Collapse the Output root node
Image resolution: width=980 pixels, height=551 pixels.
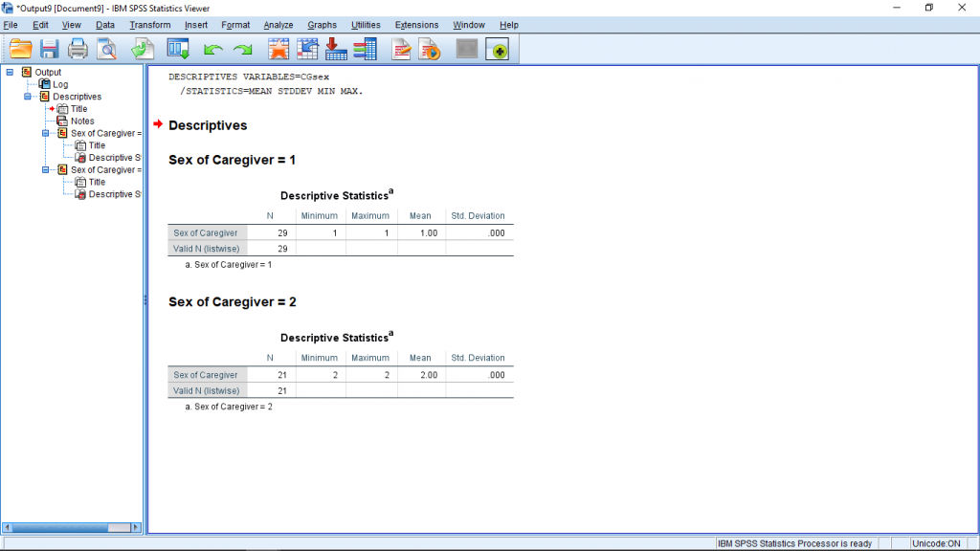tap(8, 72)
